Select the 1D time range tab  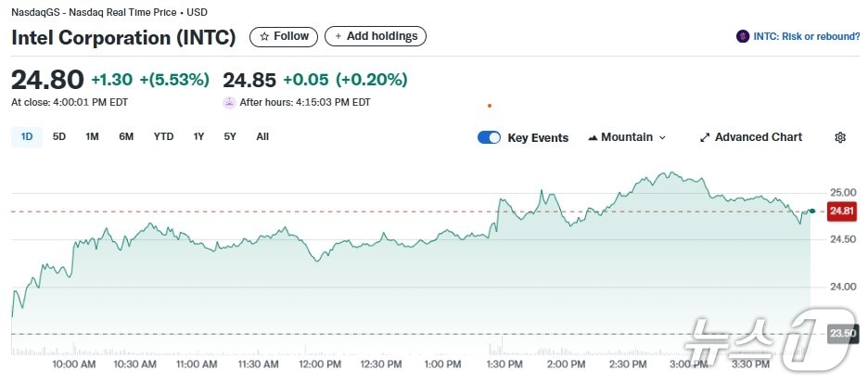pos(27,136)
